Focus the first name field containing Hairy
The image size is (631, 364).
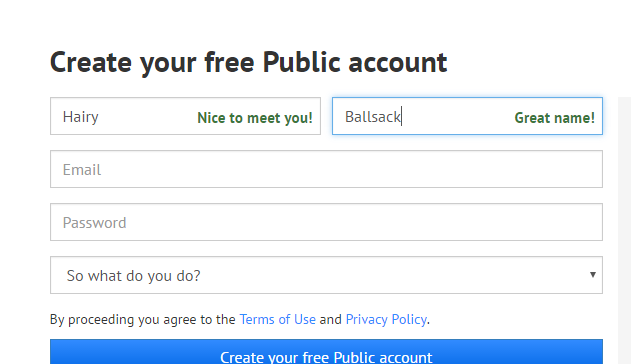pos(186,116)
